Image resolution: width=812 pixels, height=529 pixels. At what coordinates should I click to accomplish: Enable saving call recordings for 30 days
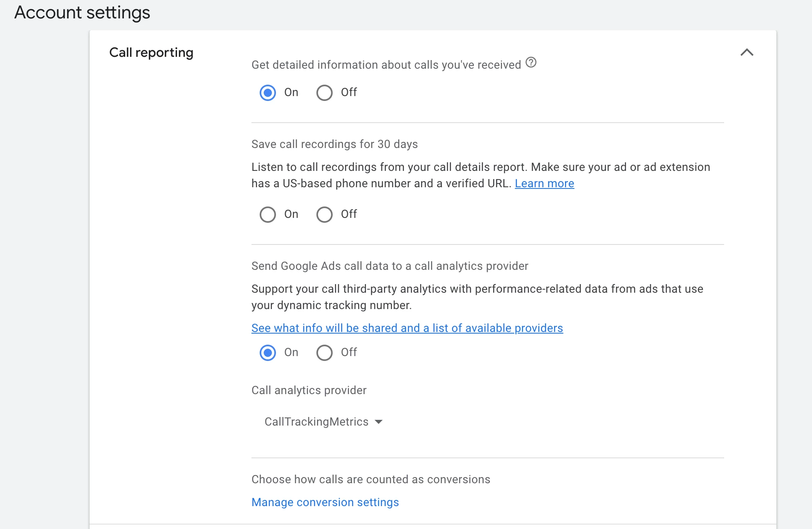coord(268,214)
